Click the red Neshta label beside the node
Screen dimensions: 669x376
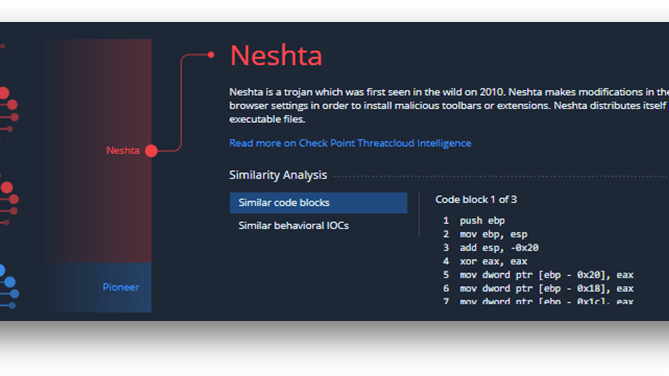123,151
